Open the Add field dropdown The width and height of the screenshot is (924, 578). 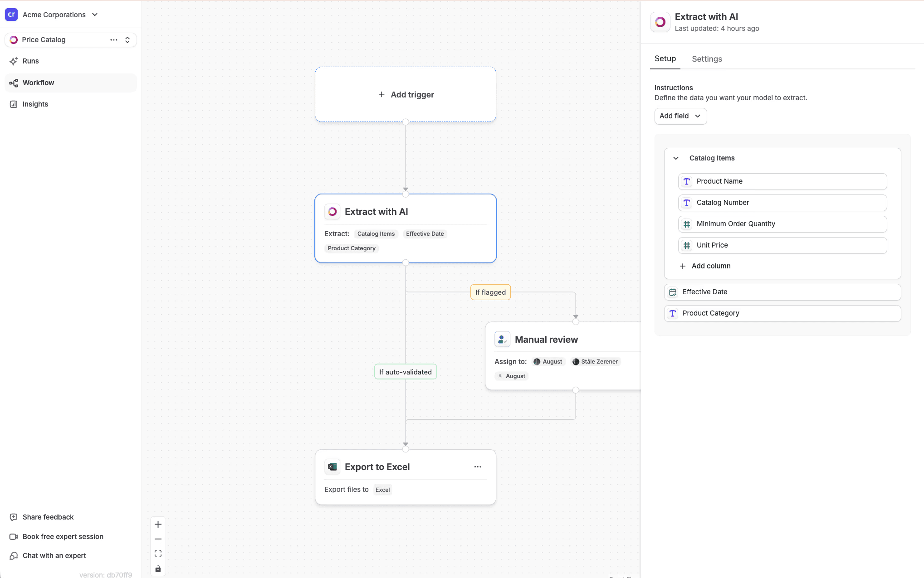[x=680, y=116]
